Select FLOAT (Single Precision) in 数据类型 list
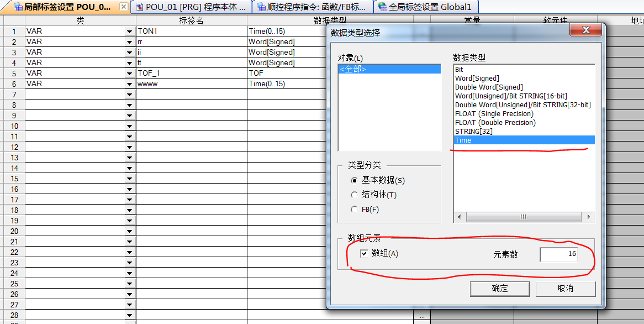644x324 pixels. pos(494,114)
